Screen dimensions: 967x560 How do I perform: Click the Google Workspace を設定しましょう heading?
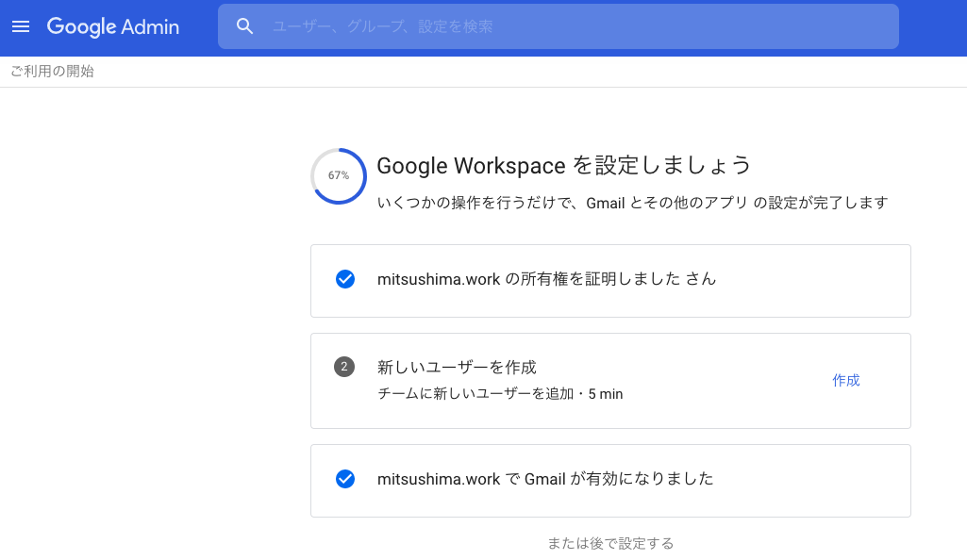point(563,165)
